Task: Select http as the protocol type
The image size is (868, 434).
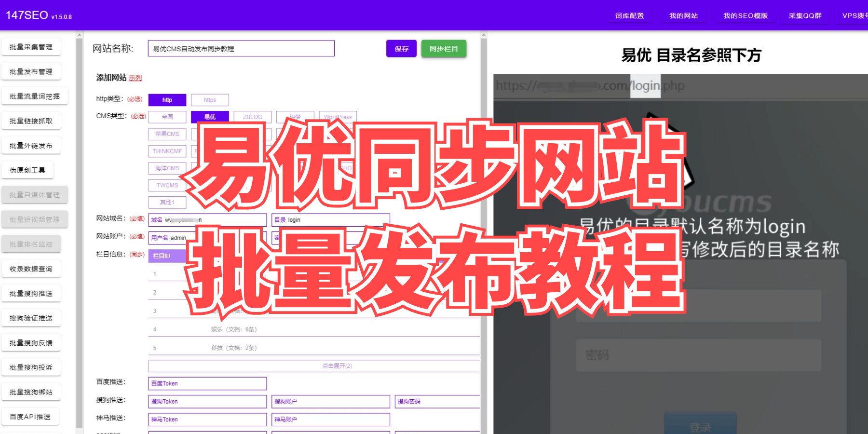Action: tap(167, 100)
